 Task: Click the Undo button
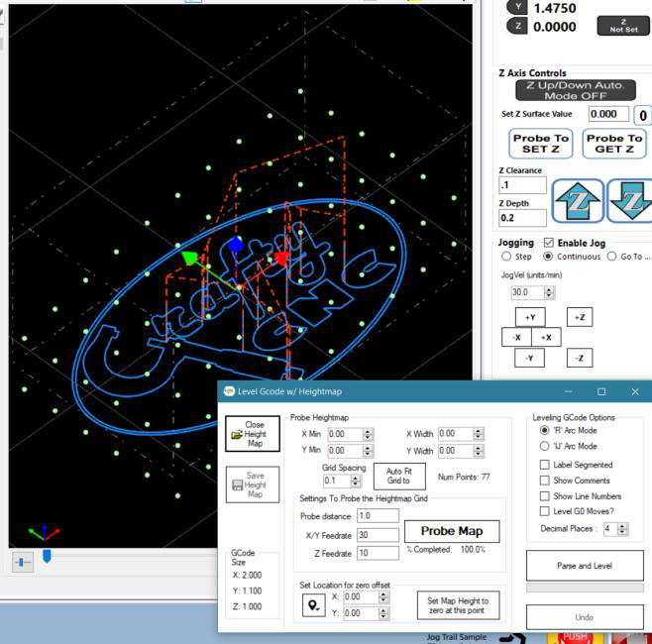585,617
